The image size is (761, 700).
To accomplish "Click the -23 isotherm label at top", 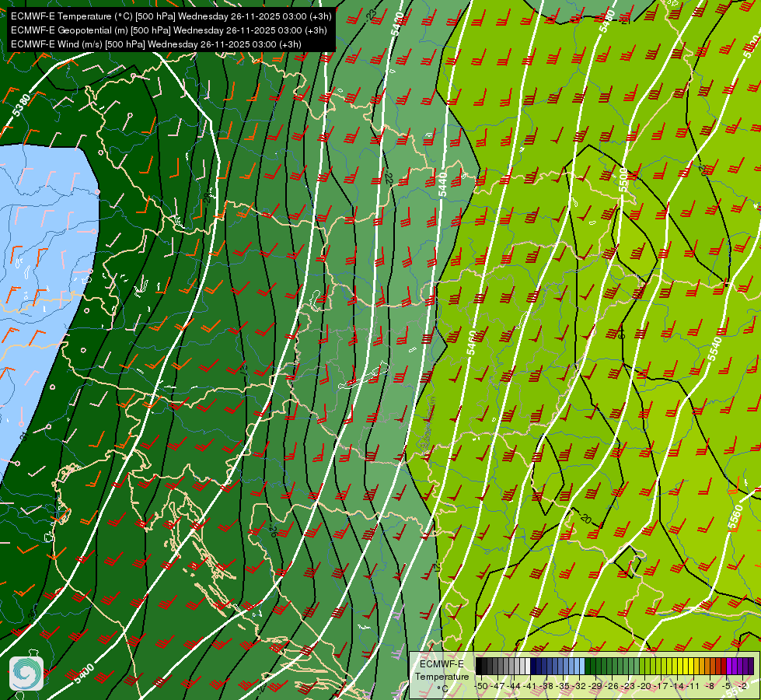I will pos(372,14).
